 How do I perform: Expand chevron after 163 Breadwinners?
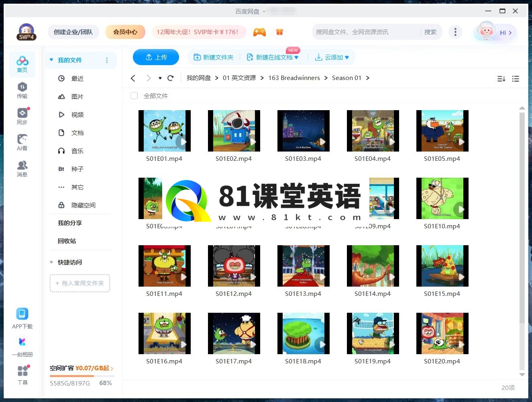326,78
